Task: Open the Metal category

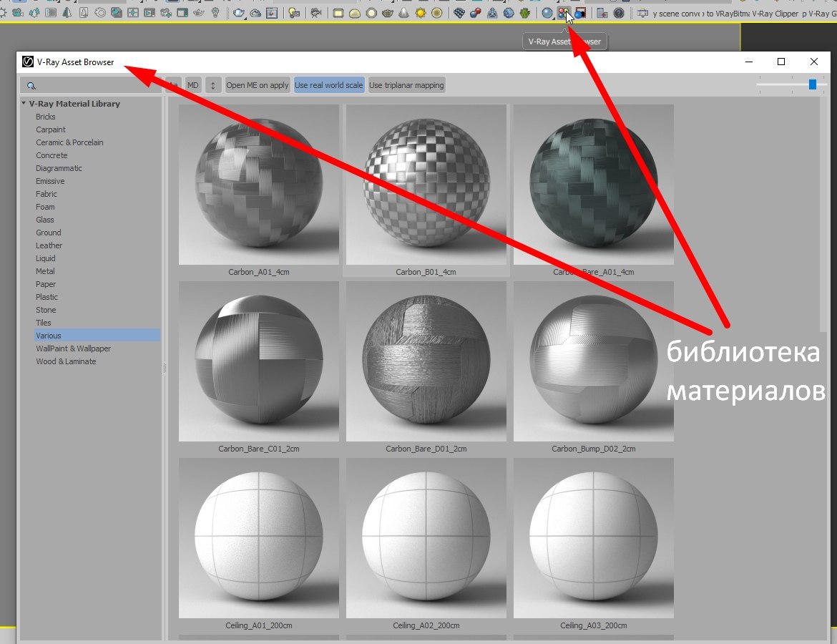Action: pyautogui.click(x=45, y=271)
